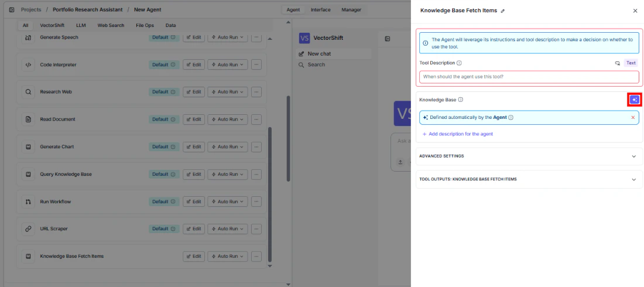
Task: Open Auto Run dropdown for Generate Speech
Action: [228, 37]
